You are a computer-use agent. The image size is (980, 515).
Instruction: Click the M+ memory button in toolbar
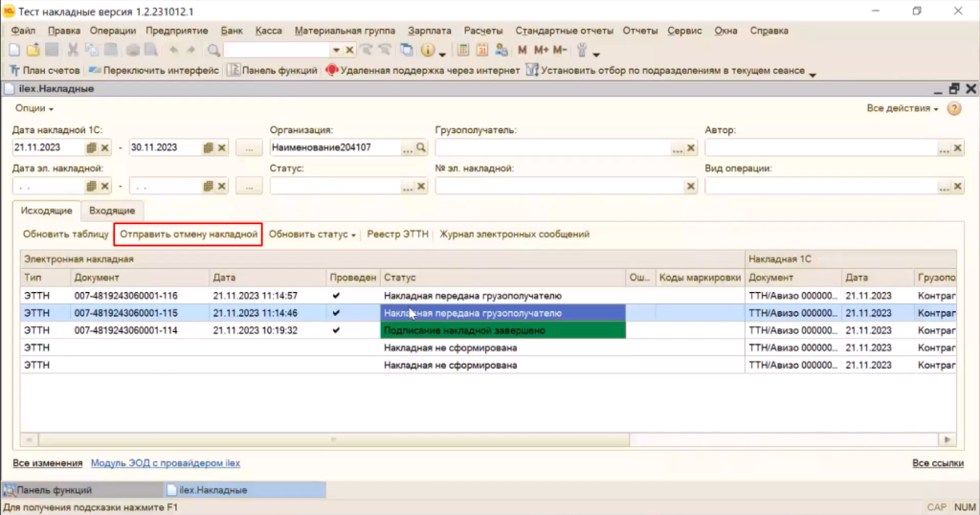[x=541, y=50]
